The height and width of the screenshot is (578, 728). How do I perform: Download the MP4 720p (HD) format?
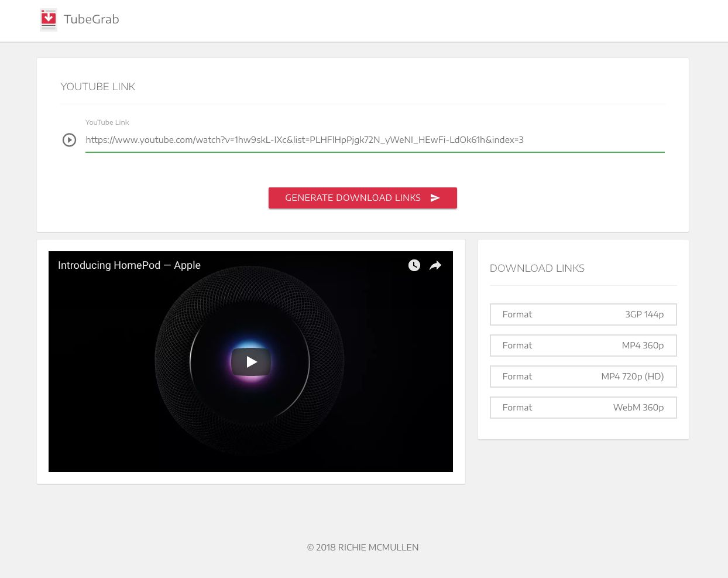(x=583, y=377)
